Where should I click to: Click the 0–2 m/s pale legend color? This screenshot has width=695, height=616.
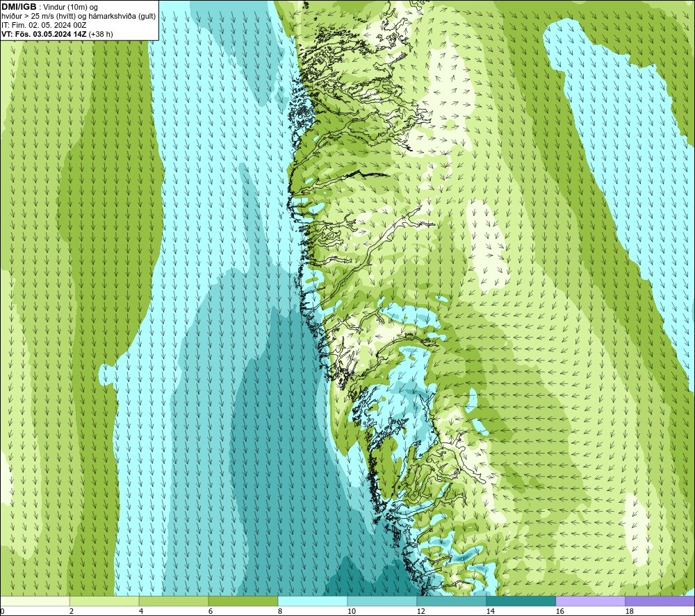[35, 601]
